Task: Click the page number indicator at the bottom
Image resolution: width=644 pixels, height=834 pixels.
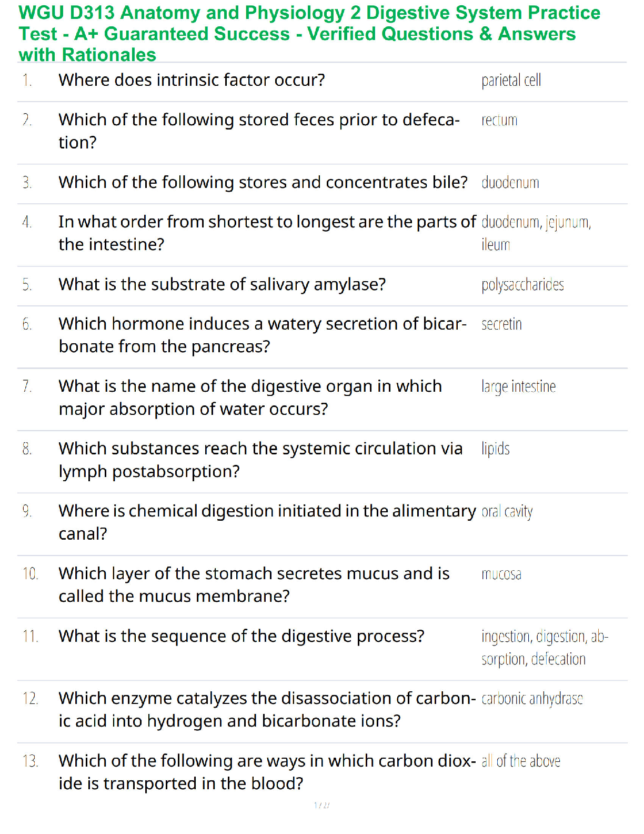Action: [x=321, y=805]
